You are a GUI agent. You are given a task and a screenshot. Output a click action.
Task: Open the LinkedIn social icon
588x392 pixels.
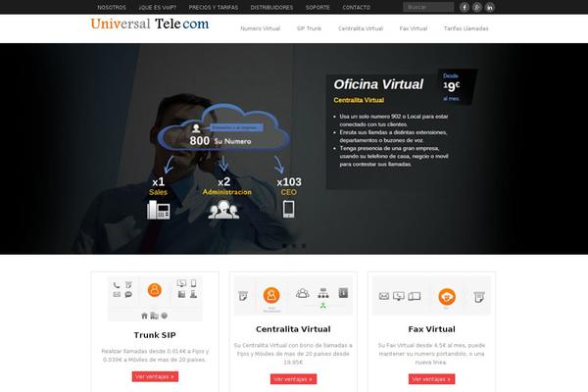(490, 7)
